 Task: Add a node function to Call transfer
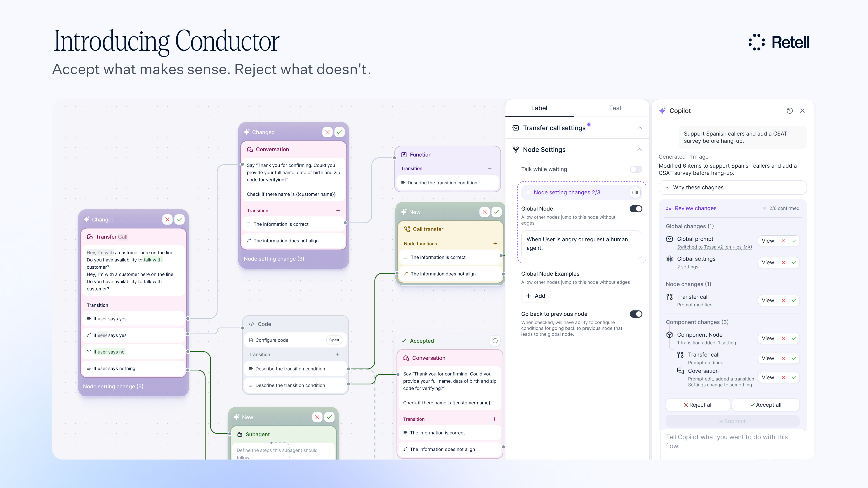pyautogui.click(x=495, y=244)
